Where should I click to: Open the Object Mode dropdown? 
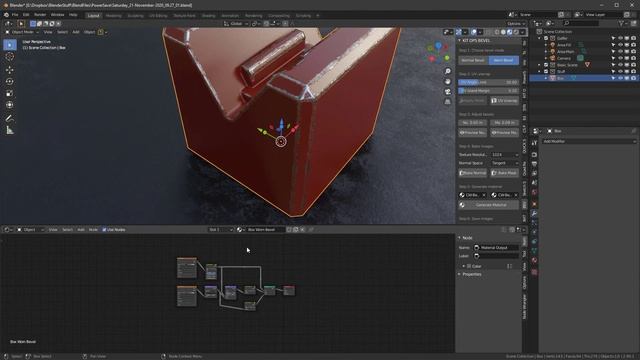pyautogui.click(x=22, y=32)
